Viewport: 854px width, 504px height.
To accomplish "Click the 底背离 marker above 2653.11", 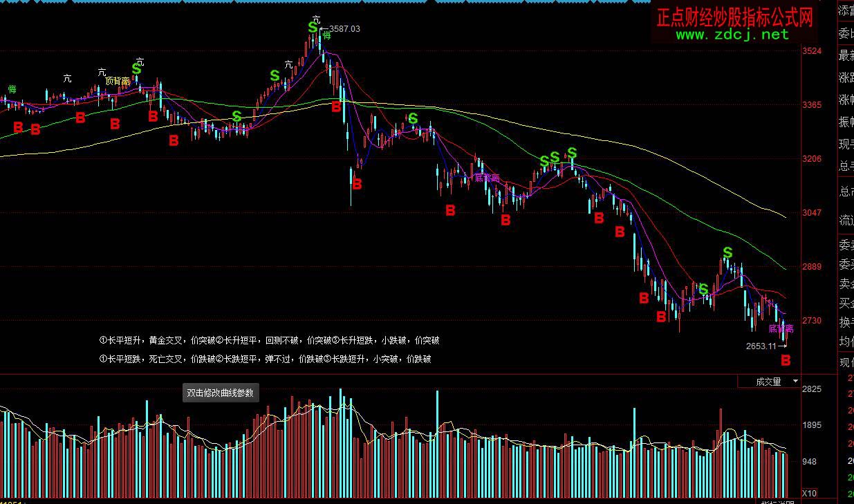I will tap(781, 329).
